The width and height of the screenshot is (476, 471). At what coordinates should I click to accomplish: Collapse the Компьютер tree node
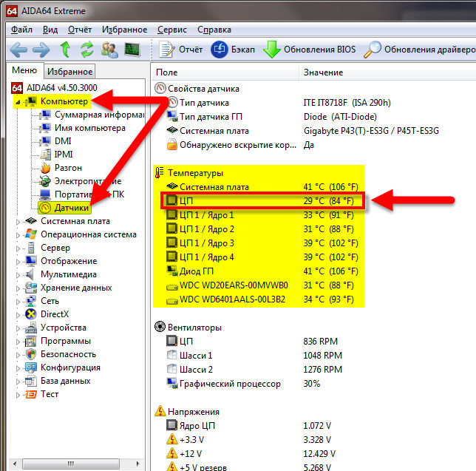(18, 102)
